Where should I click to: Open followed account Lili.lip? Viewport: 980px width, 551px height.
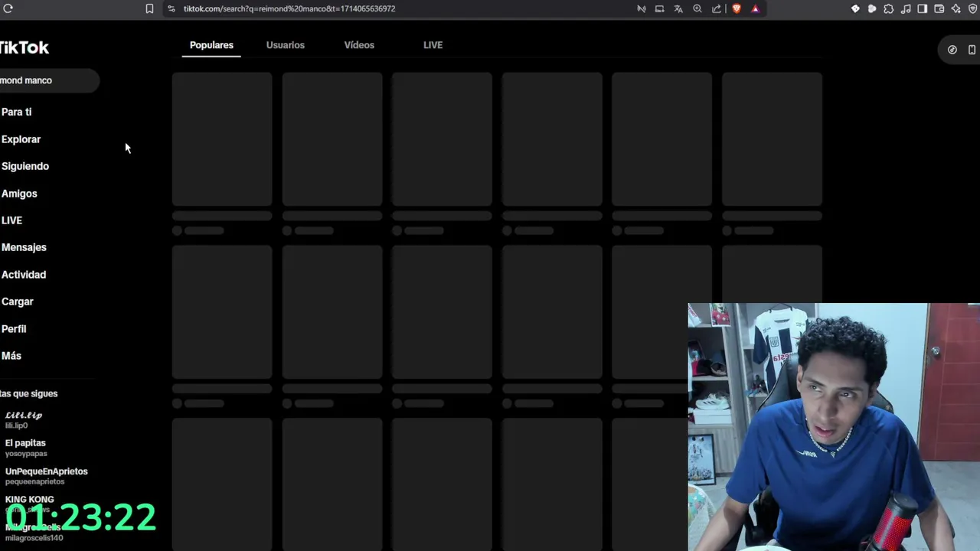[24, 419]
